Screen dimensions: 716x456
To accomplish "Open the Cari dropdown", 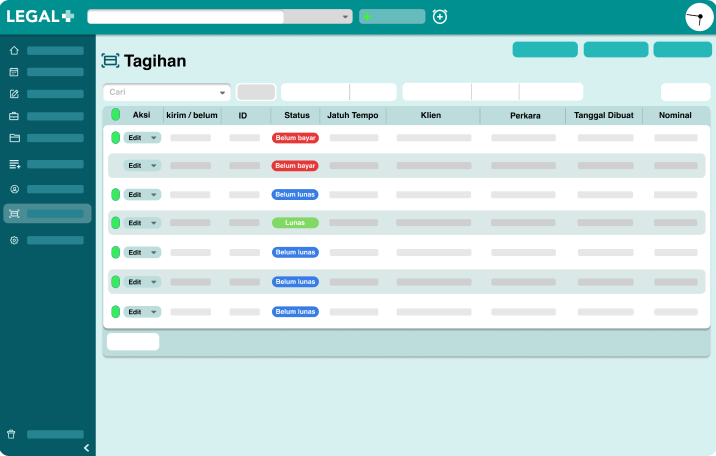I will coord(167,92).
